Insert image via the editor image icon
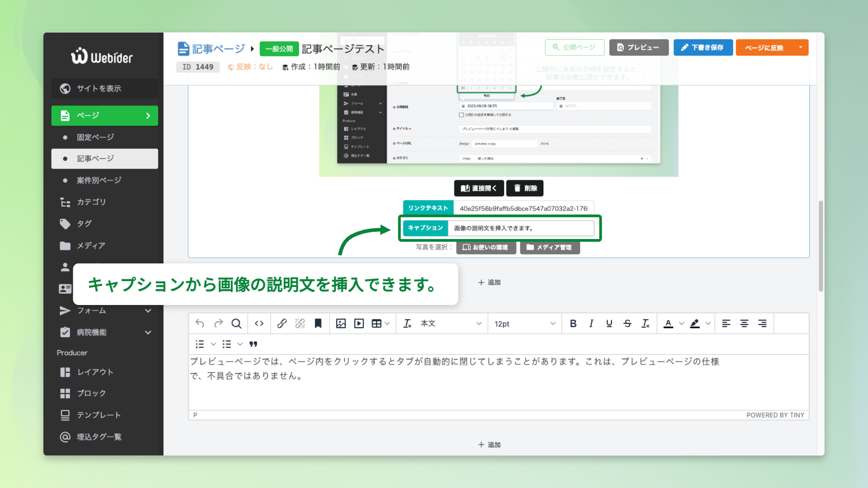Image resolution: width=868 pixels, height=488 pixels. click(341, 324)
